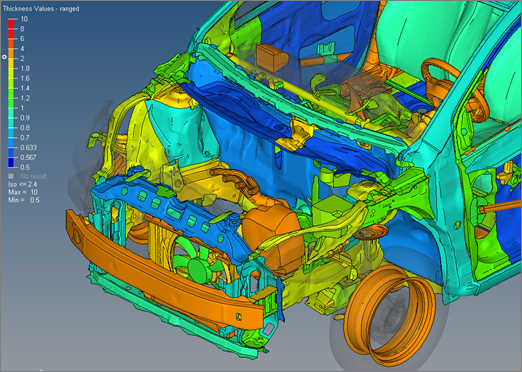Image resolution: width=522 pixels, height=372 pixels.
Task: Select the red color band below 10
Action: [11, 24]
